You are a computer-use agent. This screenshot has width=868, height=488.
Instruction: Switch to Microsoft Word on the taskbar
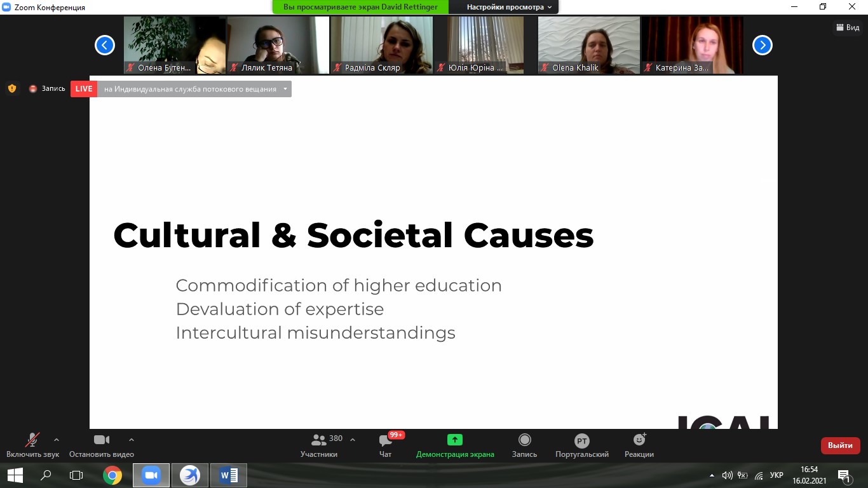pos(229,475)
